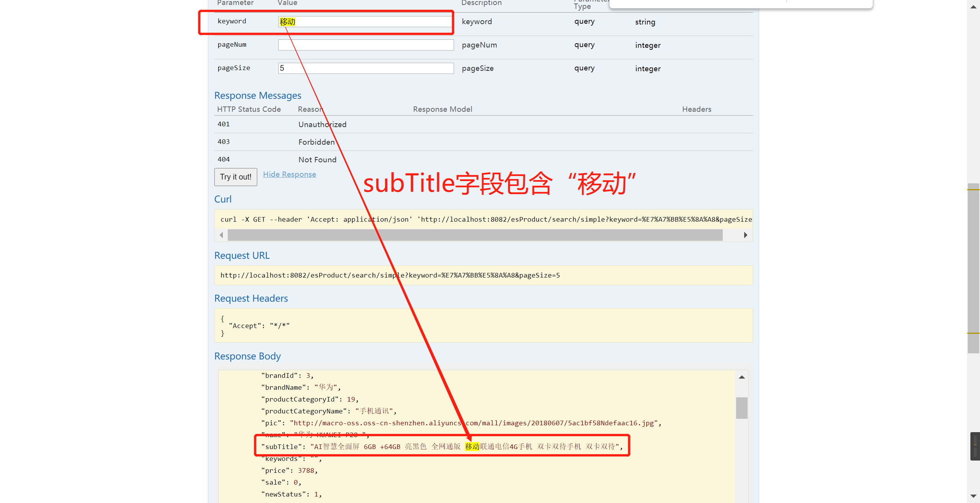Click the right arrow of the Curl scrollbar
Image resolution: width=980 pixels, height=503 pixels.
[745, 235]
